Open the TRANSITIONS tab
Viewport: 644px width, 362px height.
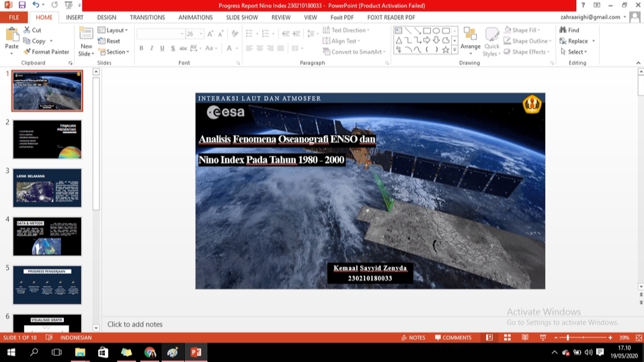pyautogui.click(x=147, y=17)
